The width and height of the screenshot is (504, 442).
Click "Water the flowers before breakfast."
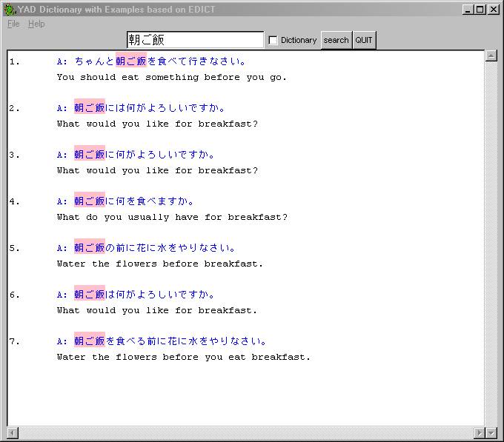(160, 264)
